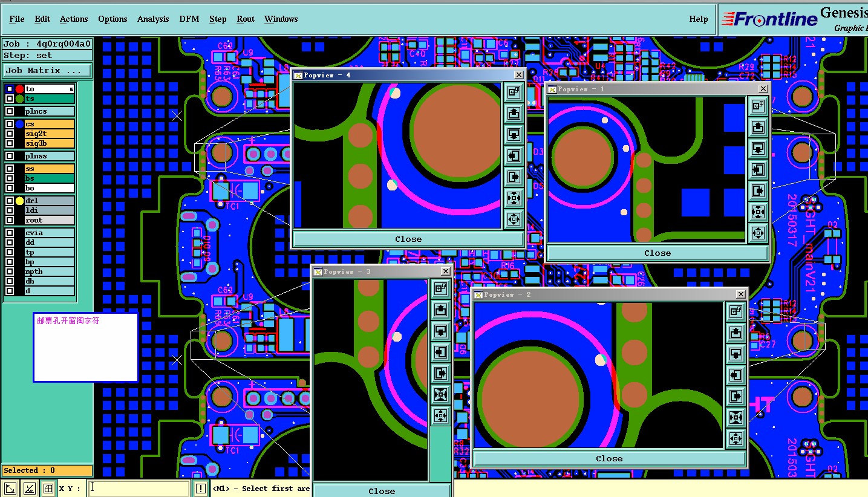Toggle the checkbox for layer sig2t
Viewport: 868px width, 497px height.
(10, 134)
